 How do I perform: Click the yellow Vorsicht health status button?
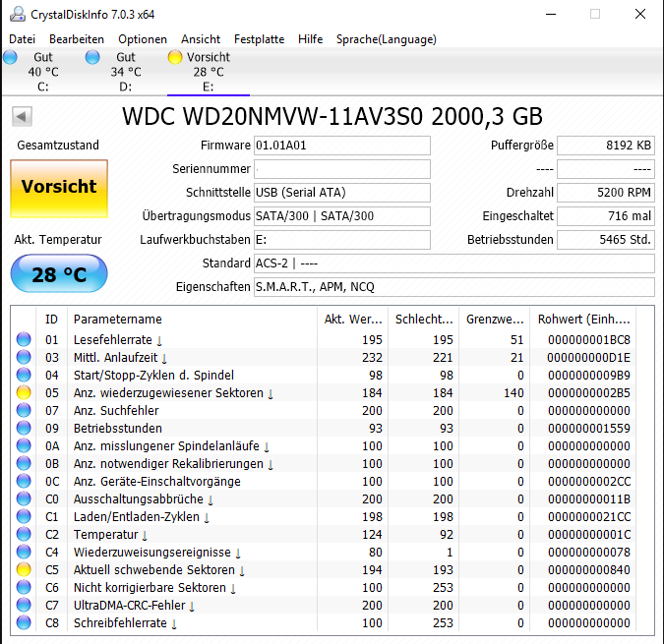pyautogui.click(x=59, y=189)
